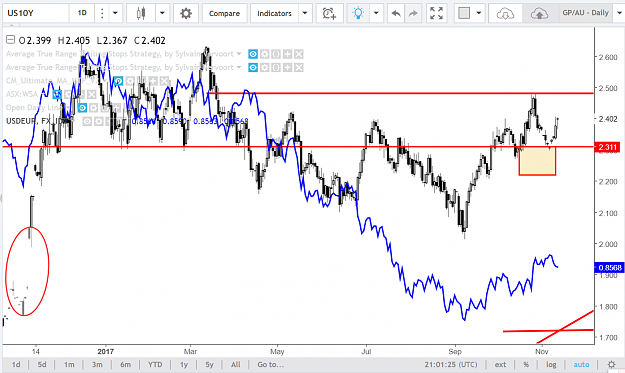Set the range to 3m
Screen dimensions: 625x373
tap(97, 364)
